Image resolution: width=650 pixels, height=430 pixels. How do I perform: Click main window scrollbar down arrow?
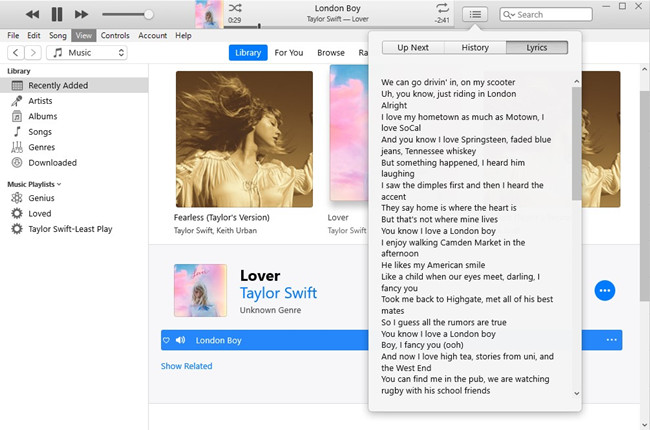pos(645,425)
